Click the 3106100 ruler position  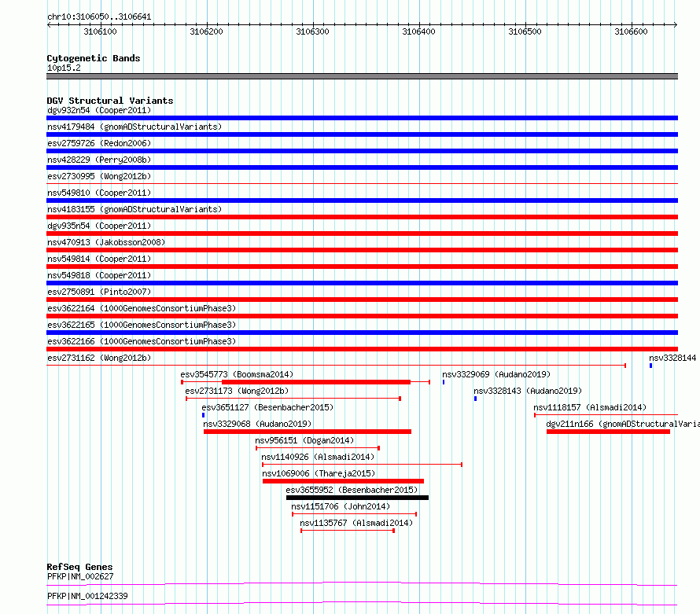[x=101, y=31]
